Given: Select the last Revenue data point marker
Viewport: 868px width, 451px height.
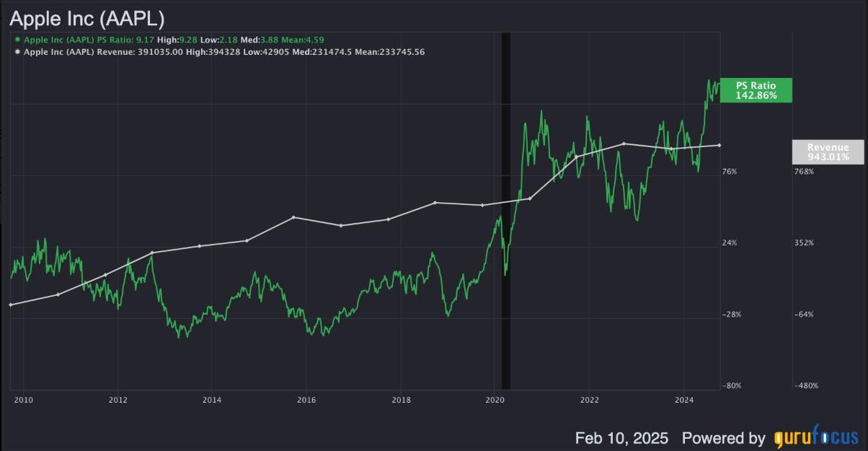Looking at the screenshot, I should 719,145.
